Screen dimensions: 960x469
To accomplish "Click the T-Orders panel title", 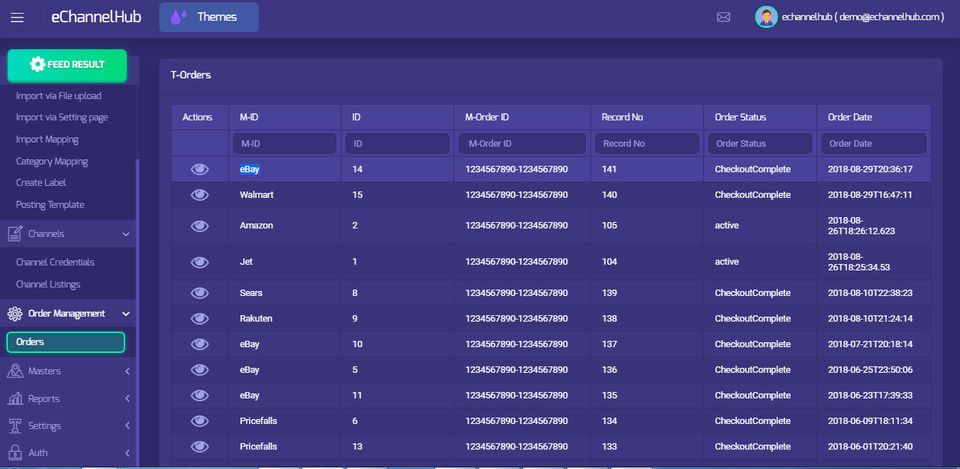I will [x=190, y=75].
